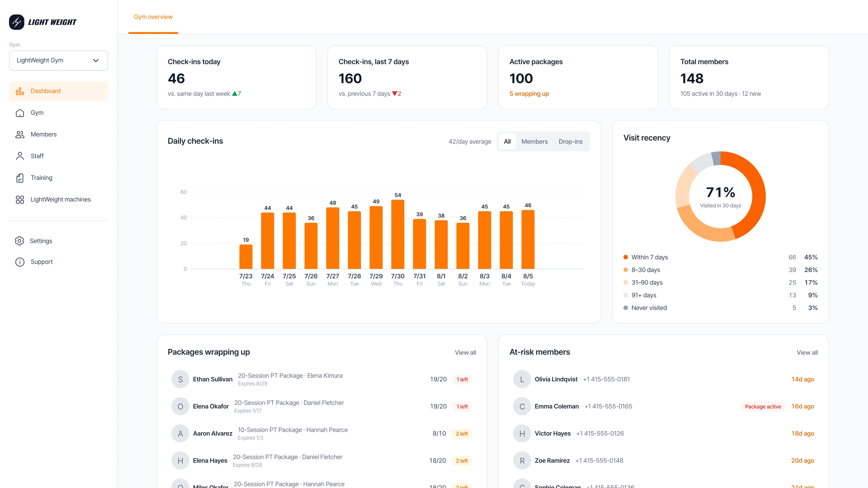Select the Gym overview tab
Viewport: 868px width, 488px height.
pos(153,17)
